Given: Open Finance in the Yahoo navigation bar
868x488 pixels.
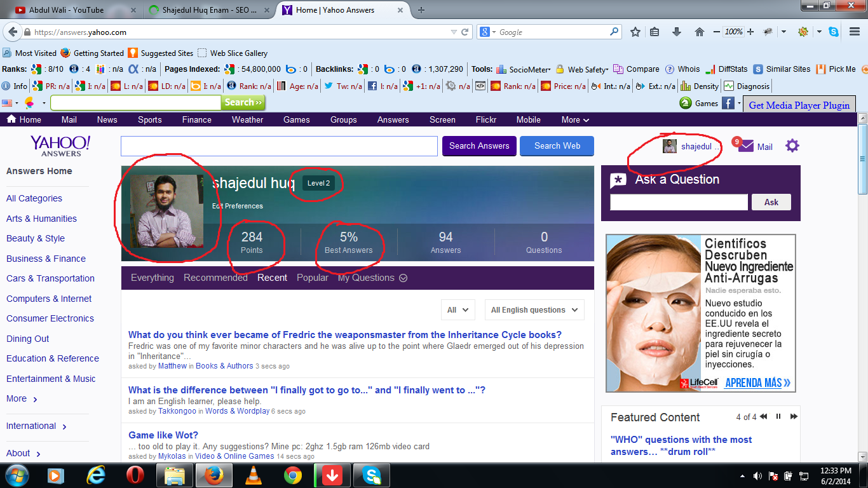Looking at the screenshot, I should click(x=197, y=119).
